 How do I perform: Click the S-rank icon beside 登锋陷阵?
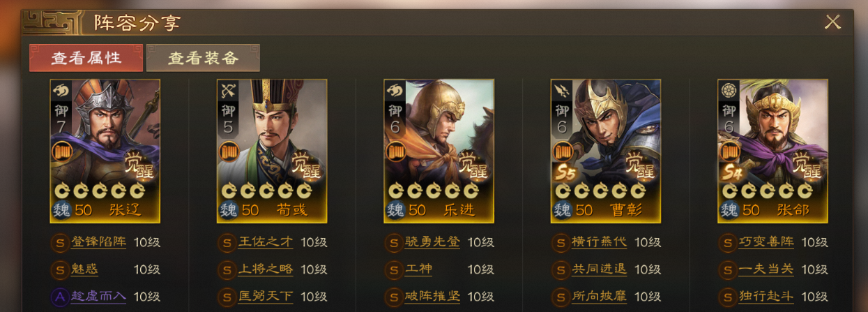point(60,243)
